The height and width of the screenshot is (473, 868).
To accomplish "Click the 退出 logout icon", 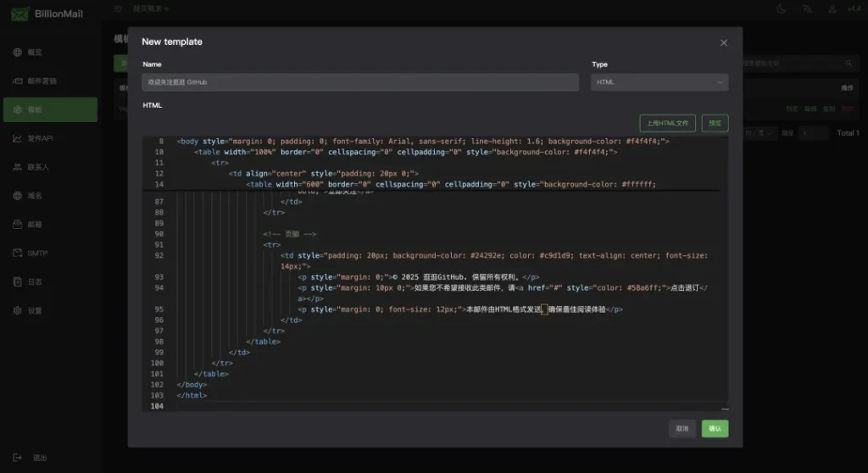I will click(x=18, y=458).
